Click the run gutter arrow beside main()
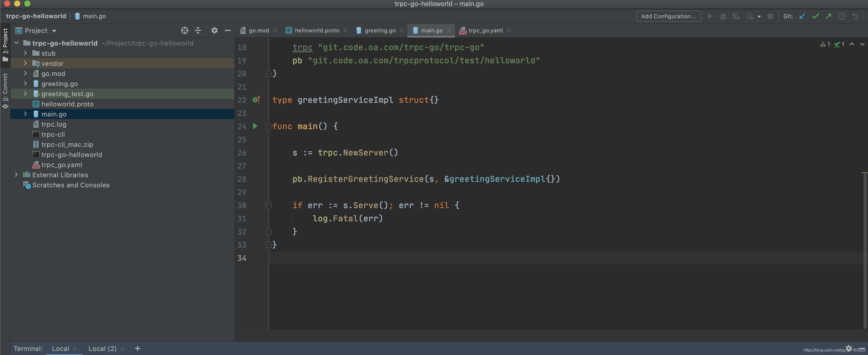The height and width of the screenshot is (355, 868). pyautogui.click(x=255, y=126)
